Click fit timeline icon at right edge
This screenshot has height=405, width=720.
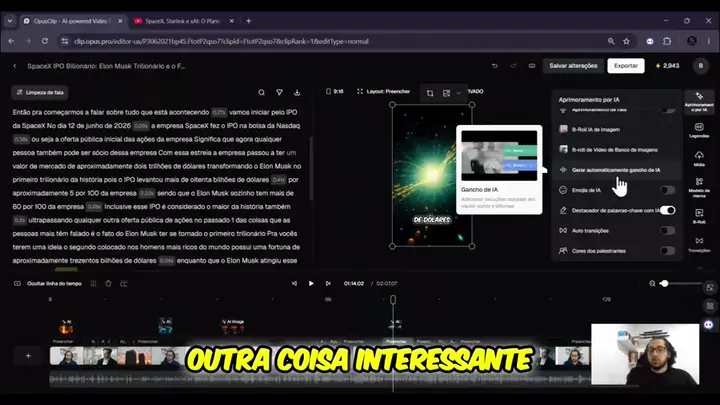coord(710,288)
